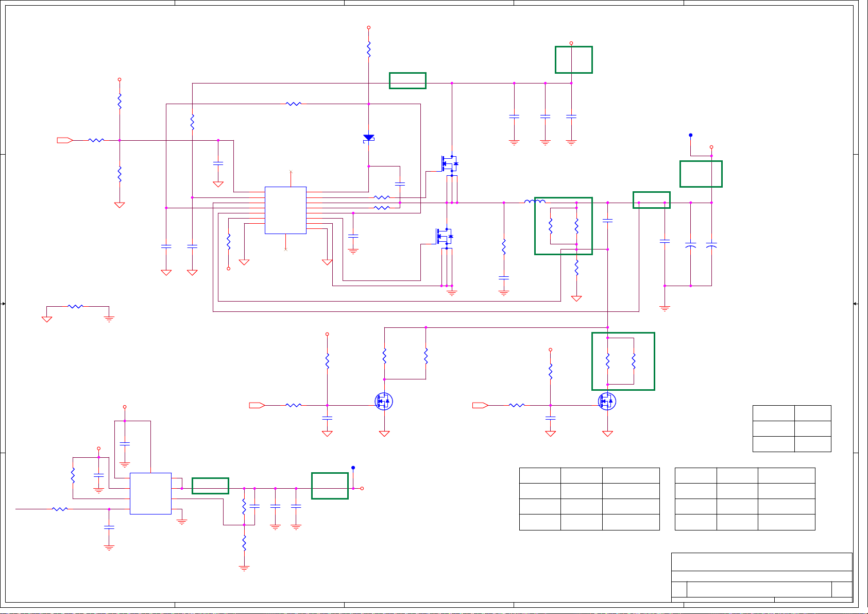This screenshot has height=614, width=868.
Task: Select the blue test-point dot at upper right
Action: pos(691,135)
